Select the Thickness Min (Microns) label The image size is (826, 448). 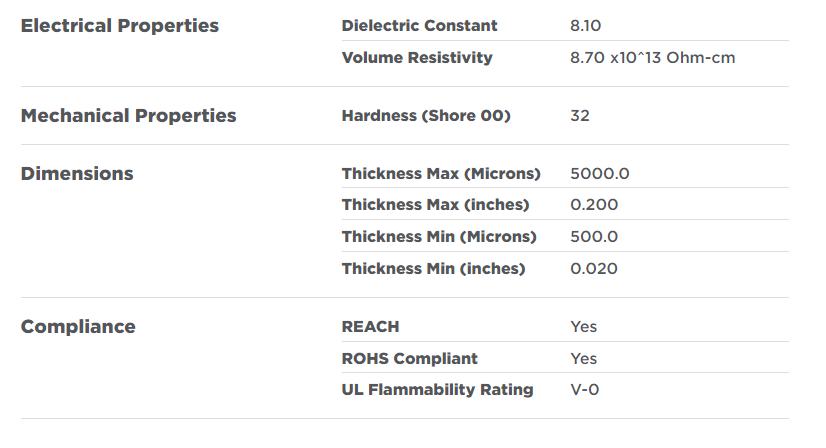pyautogui.click(x=439, y=237)
